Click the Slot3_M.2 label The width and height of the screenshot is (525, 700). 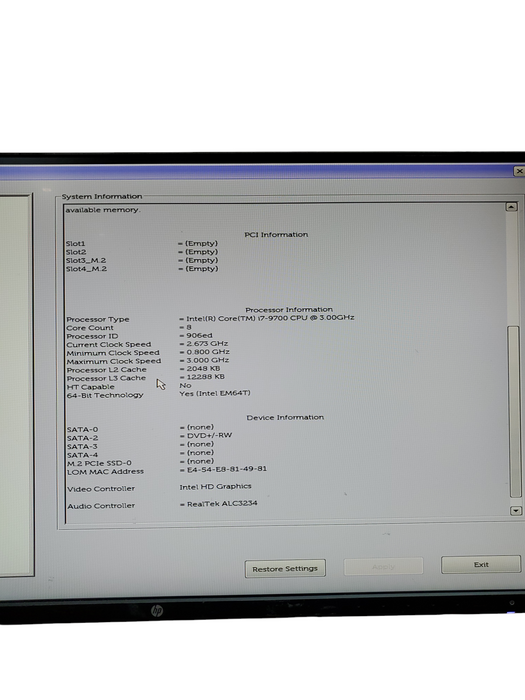tap(86, 261)
